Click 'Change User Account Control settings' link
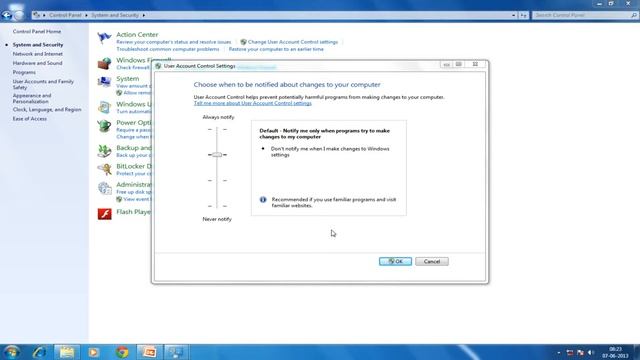This screenshot has height=360, width=640. tap(293, 42)
